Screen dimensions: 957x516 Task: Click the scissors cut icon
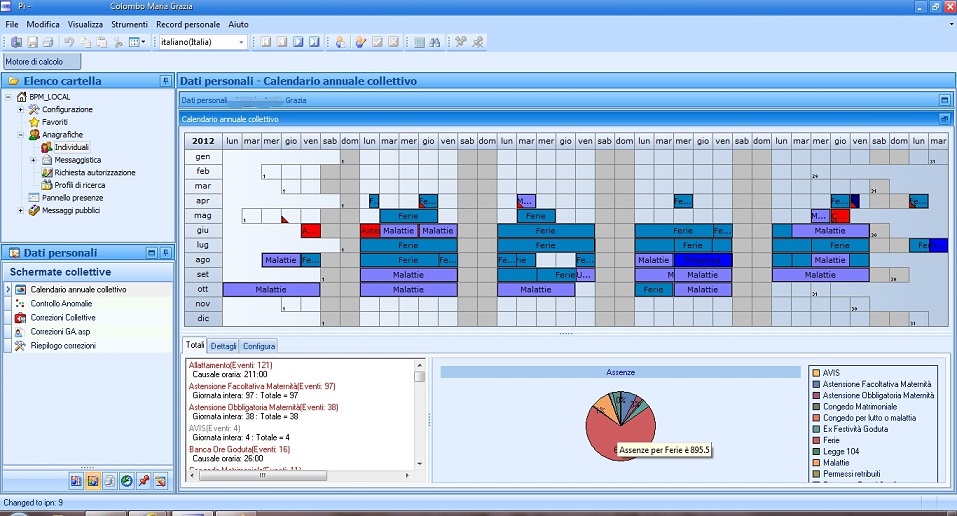click(118, 42)
